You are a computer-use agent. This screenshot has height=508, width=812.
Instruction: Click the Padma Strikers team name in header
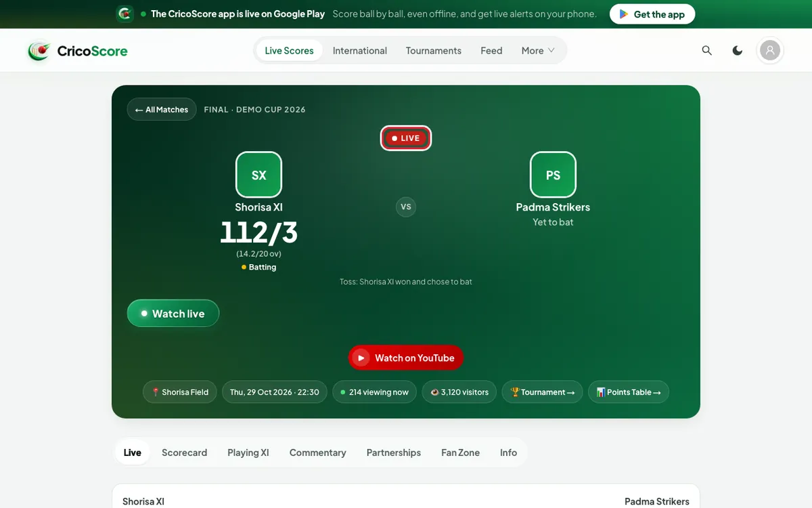553,207
